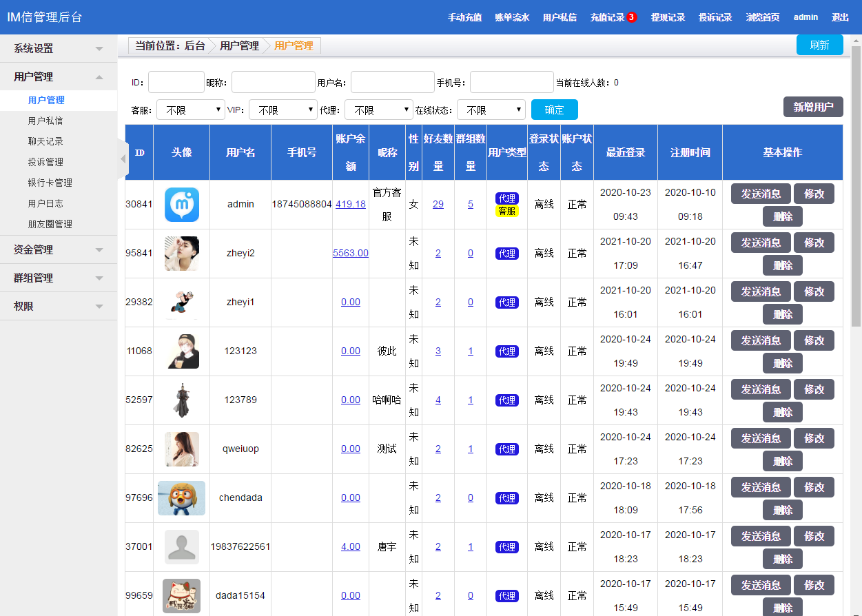Click the blue 确定 search button
Screen dimensions: 862x616
(554, 110)
